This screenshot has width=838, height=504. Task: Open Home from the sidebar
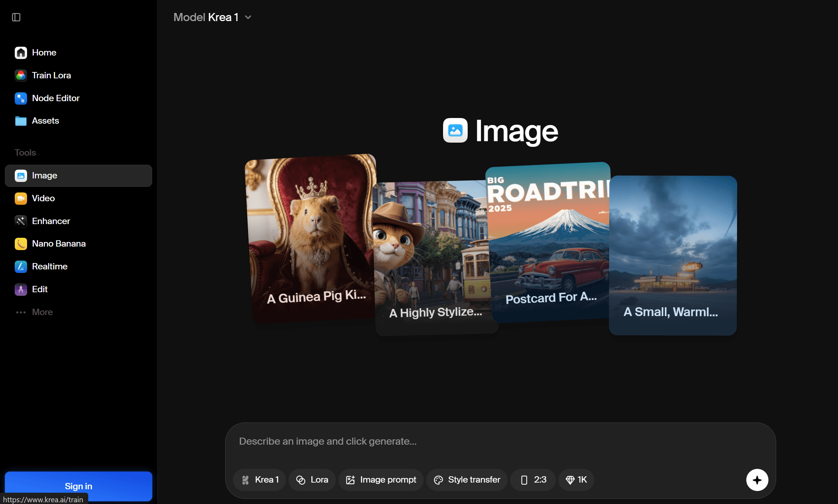78,52
